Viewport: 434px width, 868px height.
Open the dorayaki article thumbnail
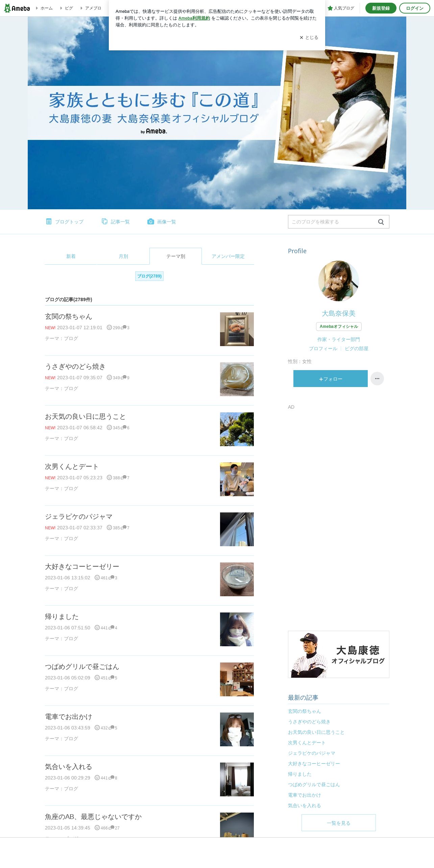point(237,379)
